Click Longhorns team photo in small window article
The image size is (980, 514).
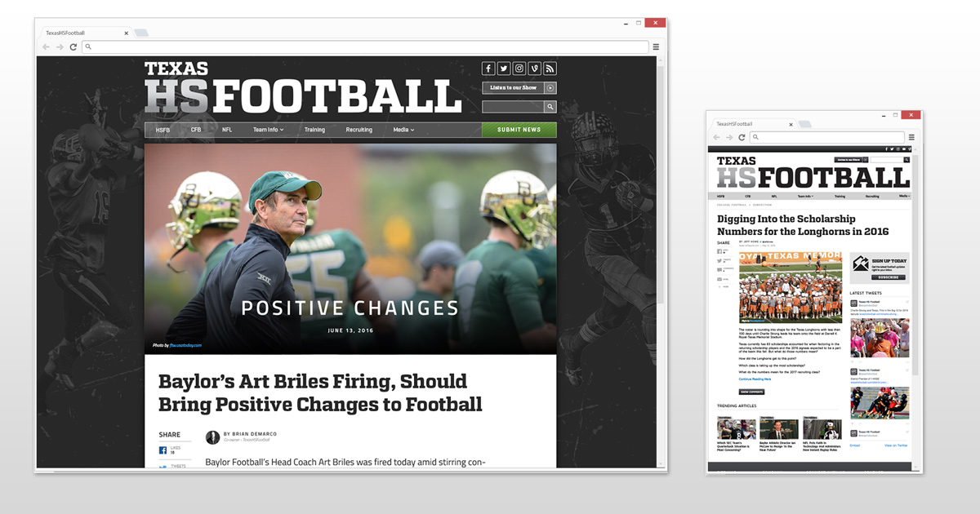click(x=791, y=287)
